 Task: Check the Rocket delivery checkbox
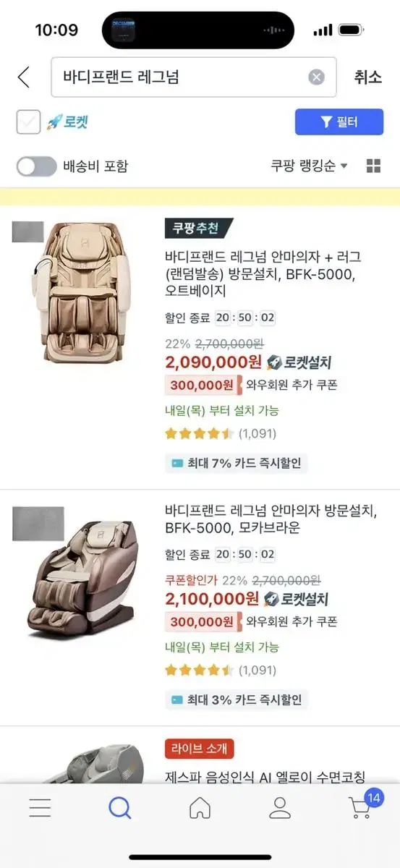tap(29, 122)
